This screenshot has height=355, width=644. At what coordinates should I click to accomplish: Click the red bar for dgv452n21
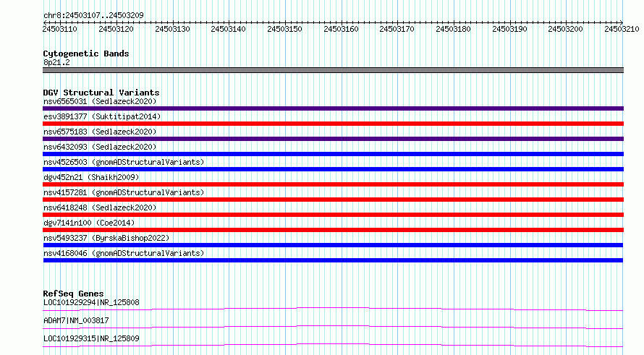pos(333,184)
